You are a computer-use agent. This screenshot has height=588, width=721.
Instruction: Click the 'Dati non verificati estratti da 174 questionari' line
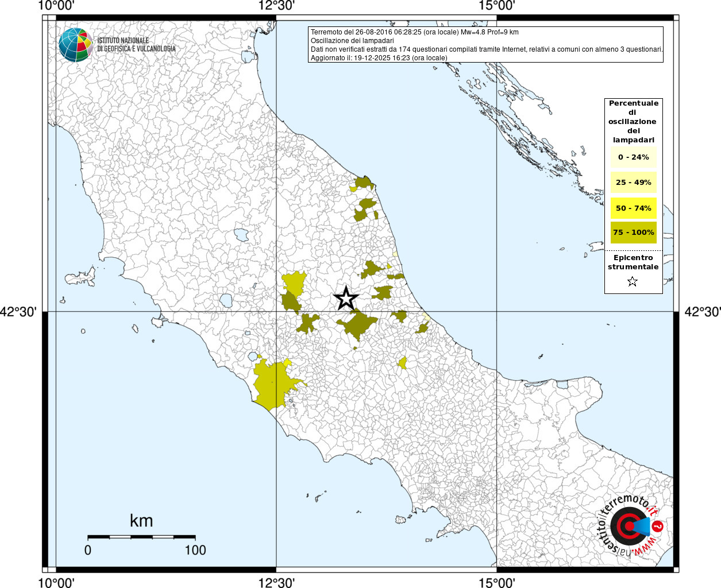(487, 49)
